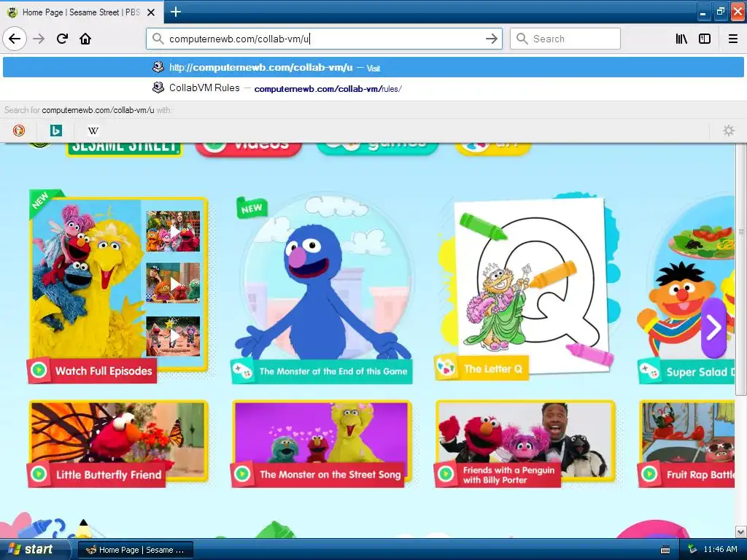Play the Fruit Rap Battle video

(686, 444)
